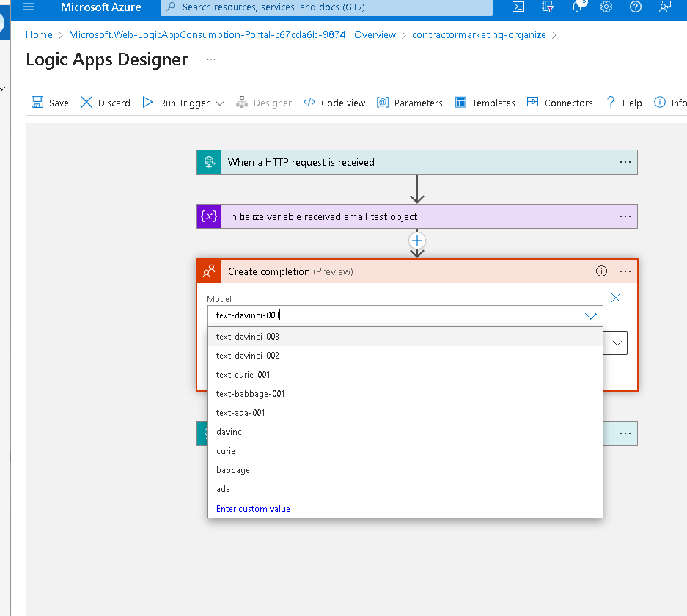The height and width of the screenshot is (616, 687).
Task: Click the HTTP request trigger icon
Action: pos(209,162)
